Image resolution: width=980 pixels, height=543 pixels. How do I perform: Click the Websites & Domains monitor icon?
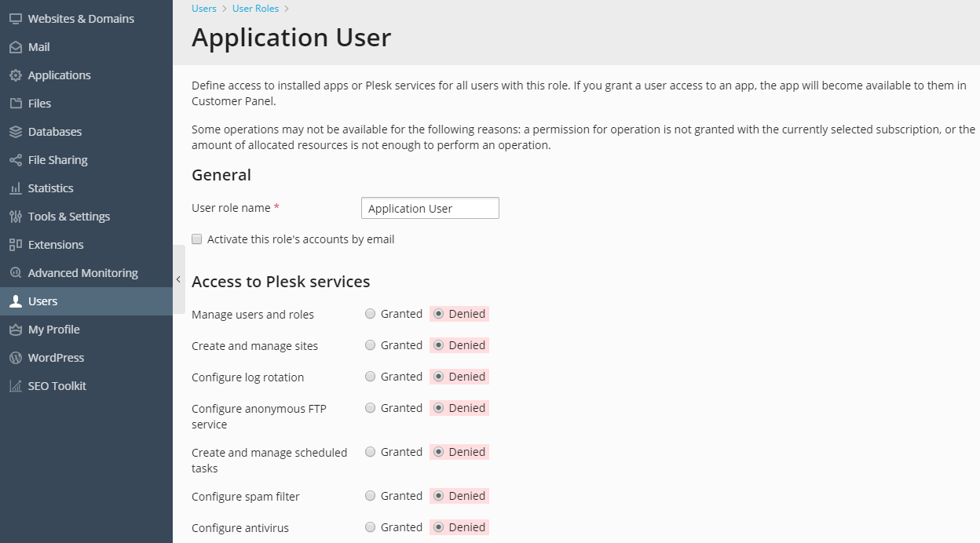point(16,19)
